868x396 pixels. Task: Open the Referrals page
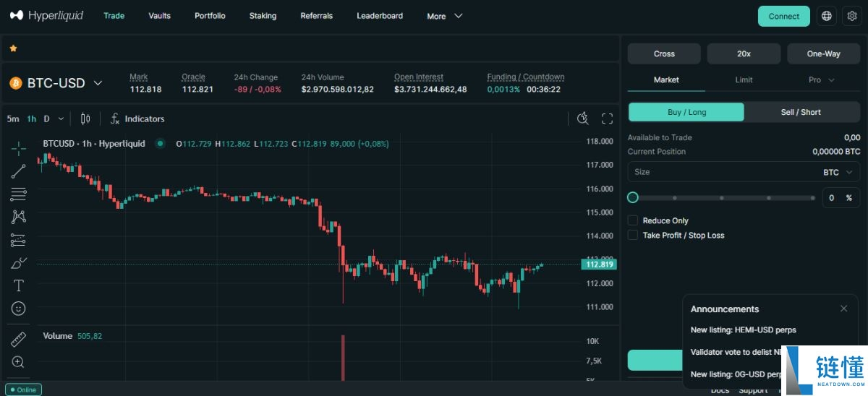pyautogui.click(x=317, y=15)
